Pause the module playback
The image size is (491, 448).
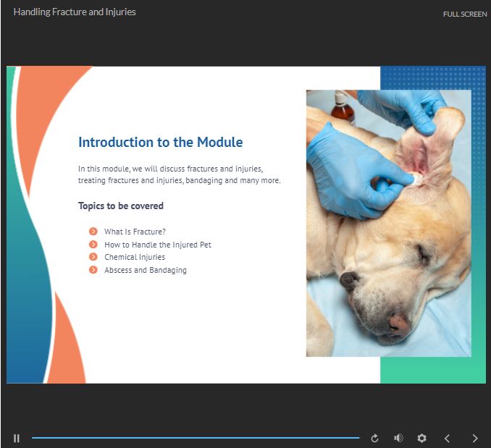(x=17, y=438)
